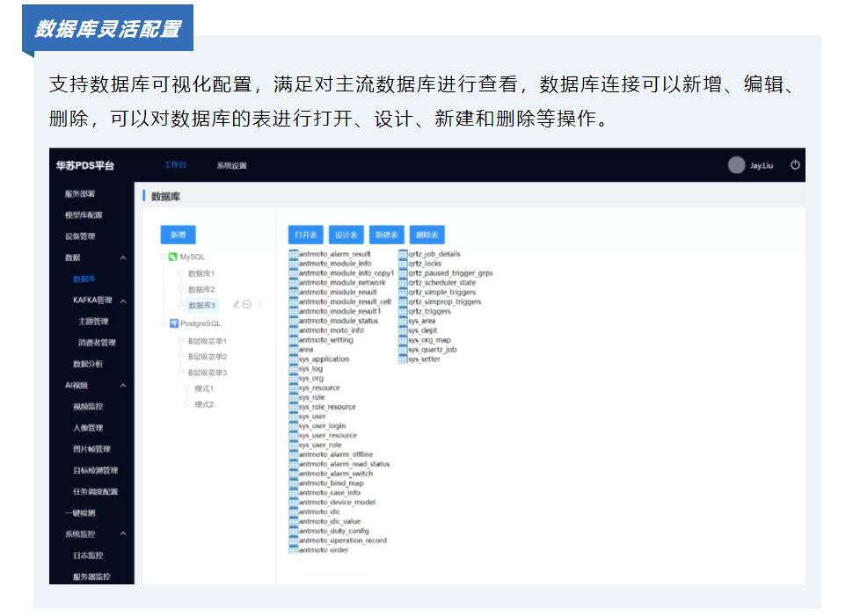Click the table icon beside antmoto_alarm_result
Image resolution: width=853 pixels, height=616 pixels.
[293, 254]
